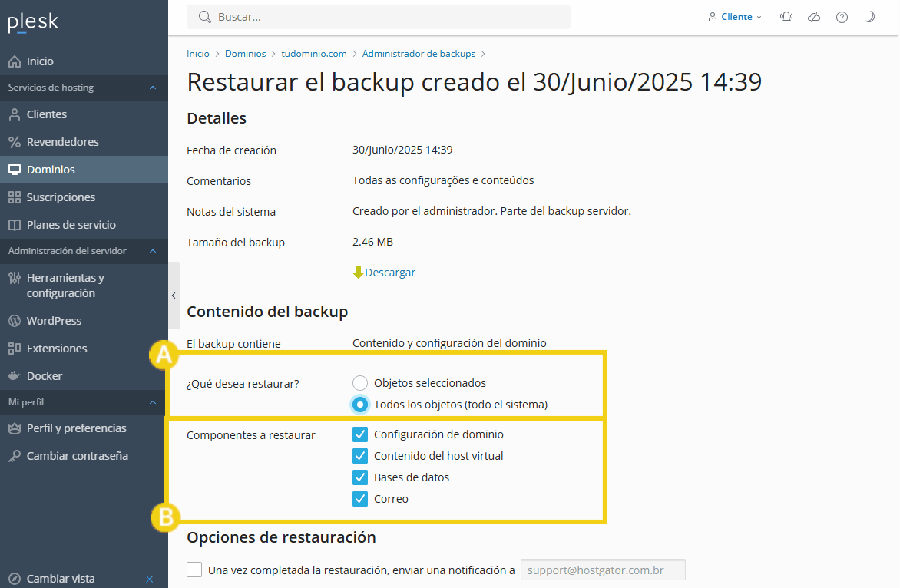
Task: Open Perfil y preferencias menu item
Action: pos(84,428)
